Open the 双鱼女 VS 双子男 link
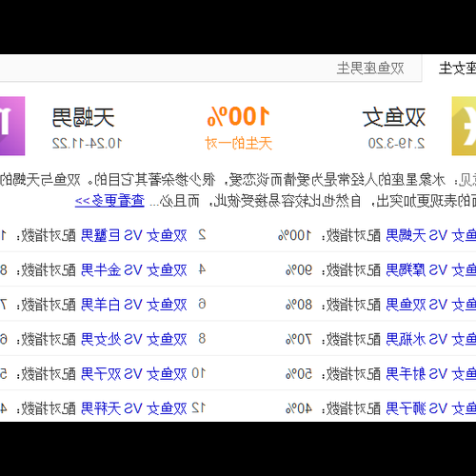This screenshot has width=476, height=476. tap(134, 374)
